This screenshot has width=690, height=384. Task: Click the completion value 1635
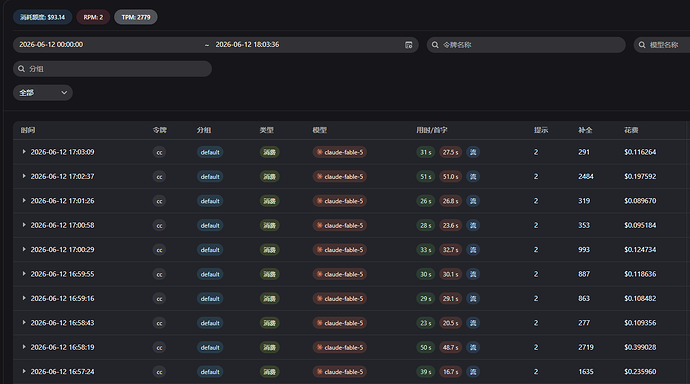pyautogui.click(x=586, y=372)
